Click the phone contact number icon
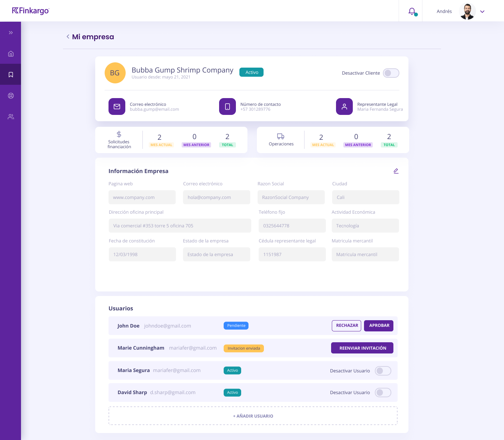Screen dimensions: 504x440 tap(227, 106)
